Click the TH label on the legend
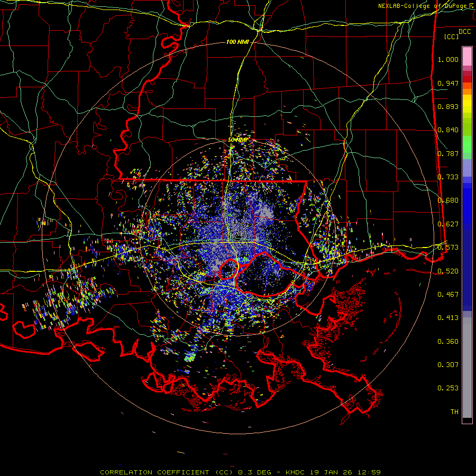The image size is (476, 476). [454, 412]
